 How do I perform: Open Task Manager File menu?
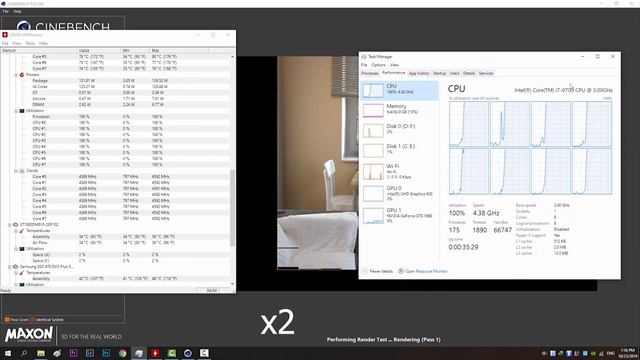pos(364,65)
